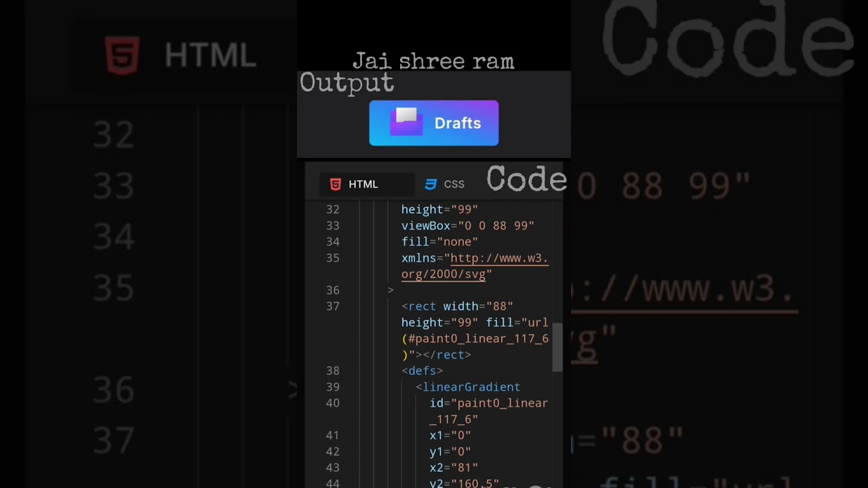Click the x1="0" attribute line
This screenshot has width=868, height=488.
450,435
